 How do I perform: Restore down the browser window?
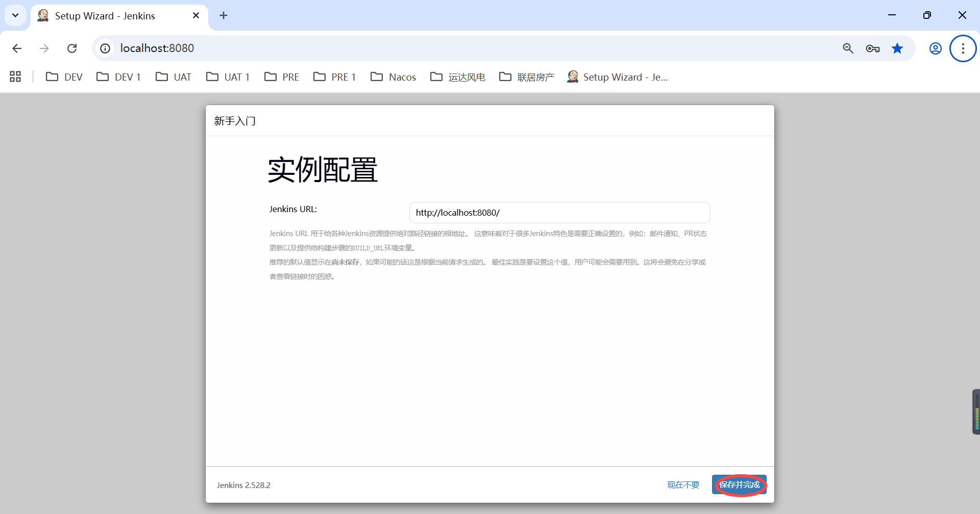point(927,15)
